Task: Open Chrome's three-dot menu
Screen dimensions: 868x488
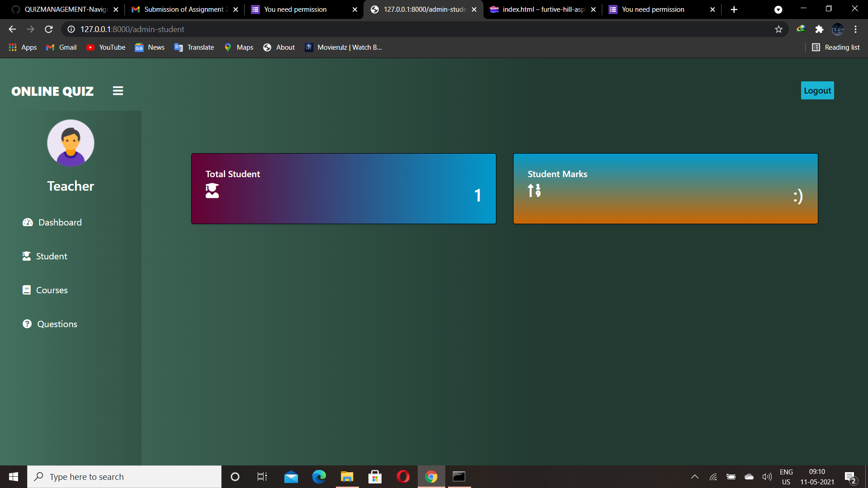Action: 856,29
